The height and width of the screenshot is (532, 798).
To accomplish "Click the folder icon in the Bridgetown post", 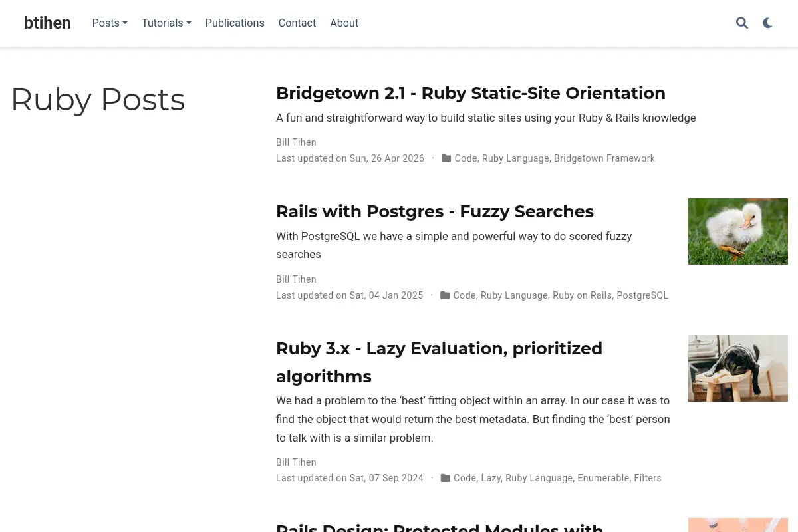I will [x=446, y=158].
